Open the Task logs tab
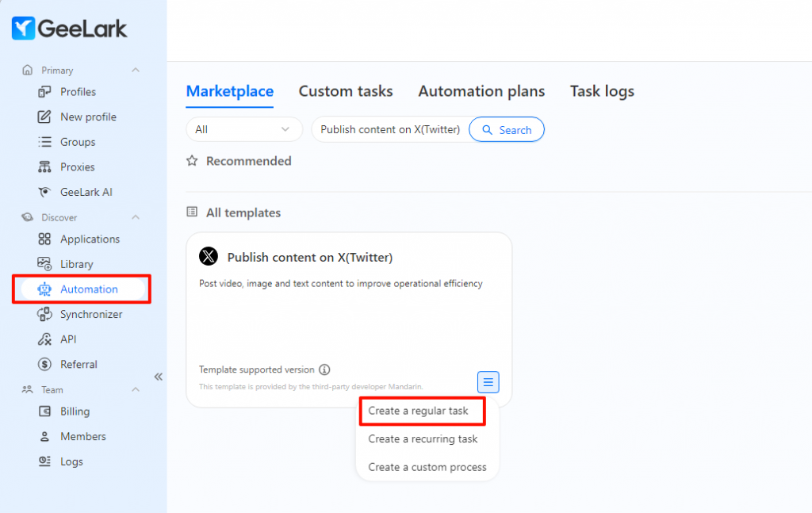 click(x=602, y=91)
